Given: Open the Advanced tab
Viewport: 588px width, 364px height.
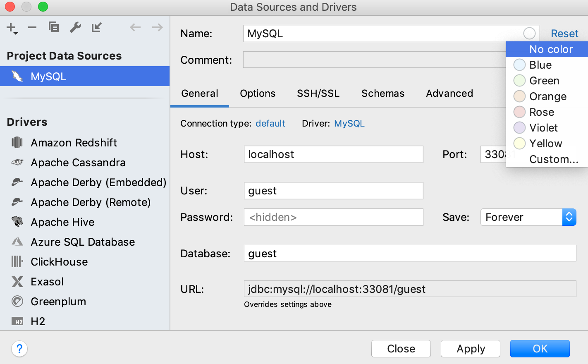Looking at the screenshot, I should tap(449, 93).
